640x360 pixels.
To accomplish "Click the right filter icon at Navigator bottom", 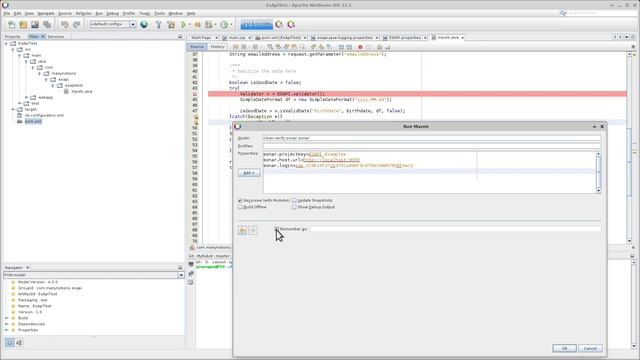I will coord(19,342).
